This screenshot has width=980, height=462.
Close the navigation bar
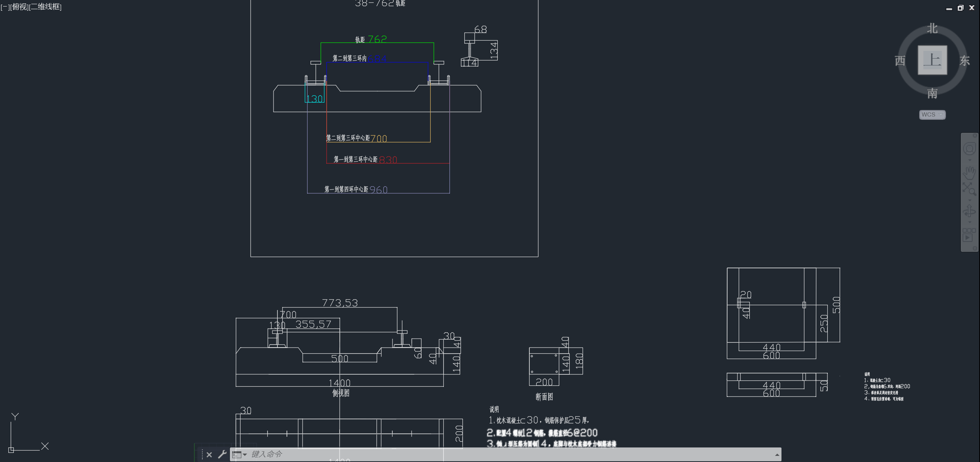[x=975, y=135]
